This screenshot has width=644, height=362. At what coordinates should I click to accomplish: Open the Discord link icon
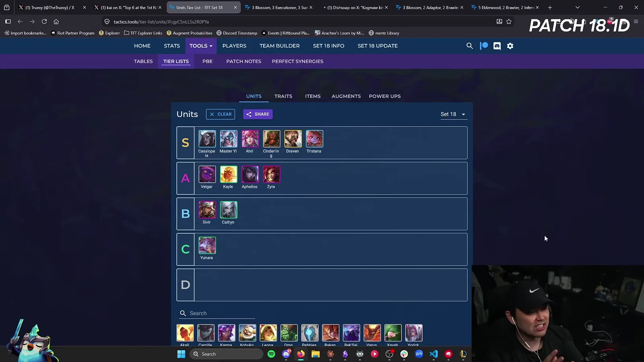(497, 46)
